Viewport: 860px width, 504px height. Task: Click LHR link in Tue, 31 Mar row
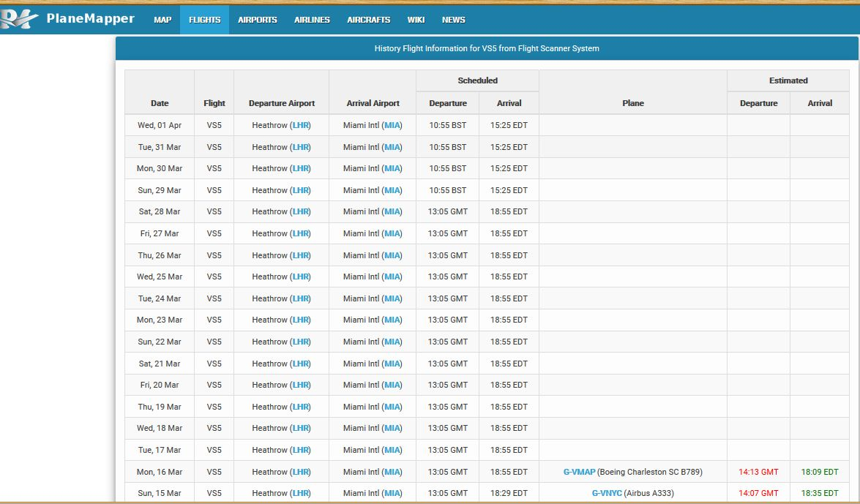click(301, 147)
